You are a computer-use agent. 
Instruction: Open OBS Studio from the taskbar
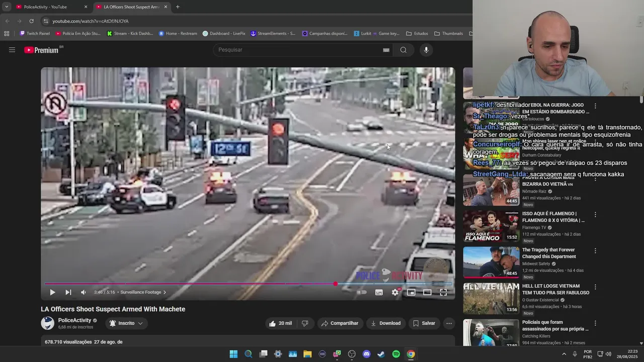[x=352, y=354]
